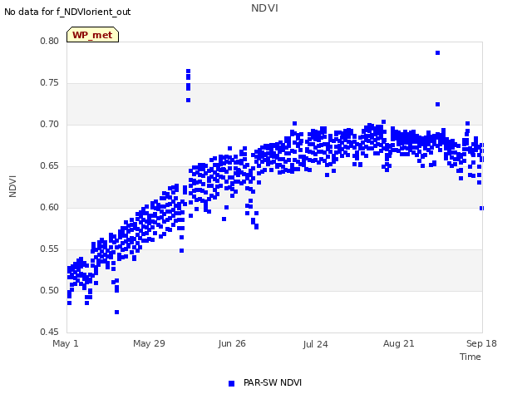Viewport: 532px width, 399px height.
Task: Click the Jul 24 x-axis tick label
Action: [x=315, y=344]
